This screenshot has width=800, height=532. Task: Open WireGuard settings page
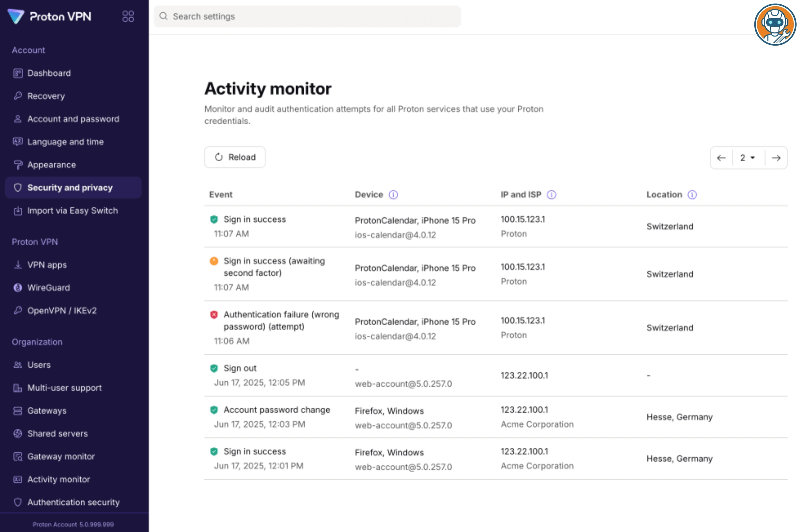point(49,288)
